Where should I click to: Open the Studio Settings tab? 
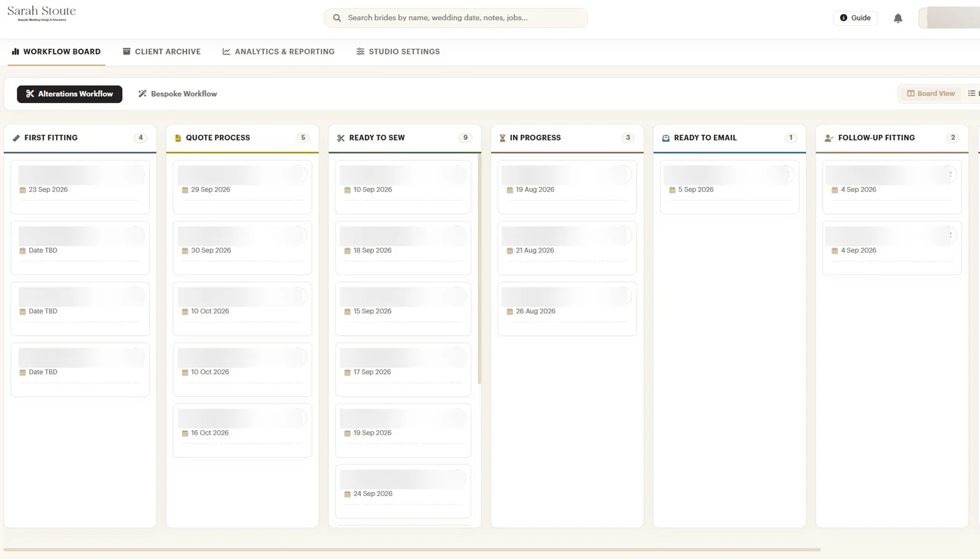tap(398, 52)
